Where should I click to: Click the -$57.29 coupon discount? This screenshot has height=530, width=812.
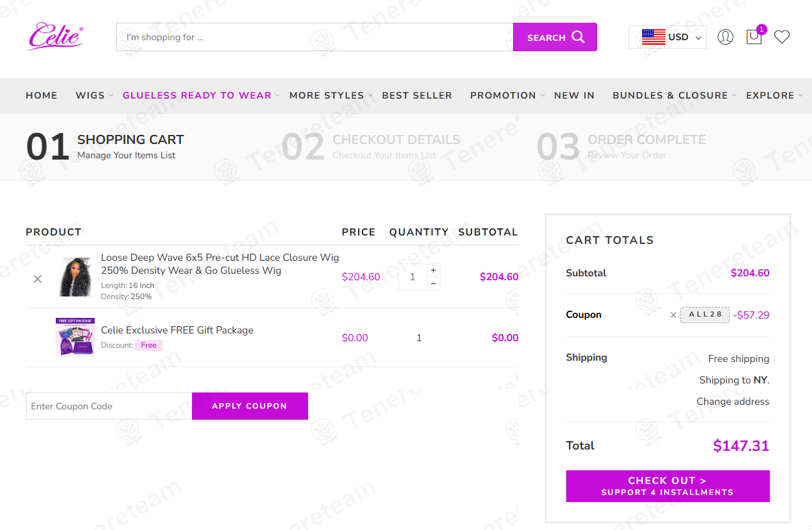pos(751,315)
